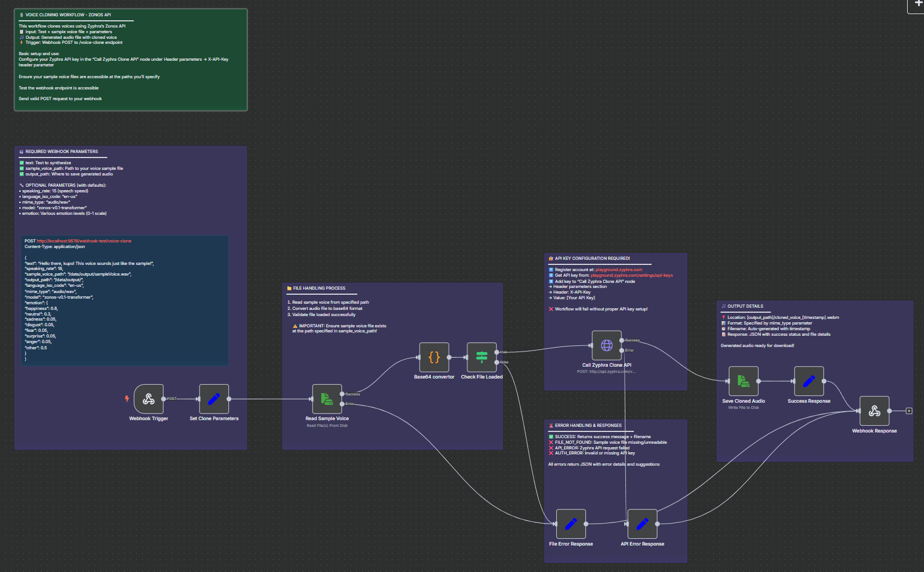Open the Webhook Response node
924x572 pixels.
pyautogui.click(x=875, y=411)
